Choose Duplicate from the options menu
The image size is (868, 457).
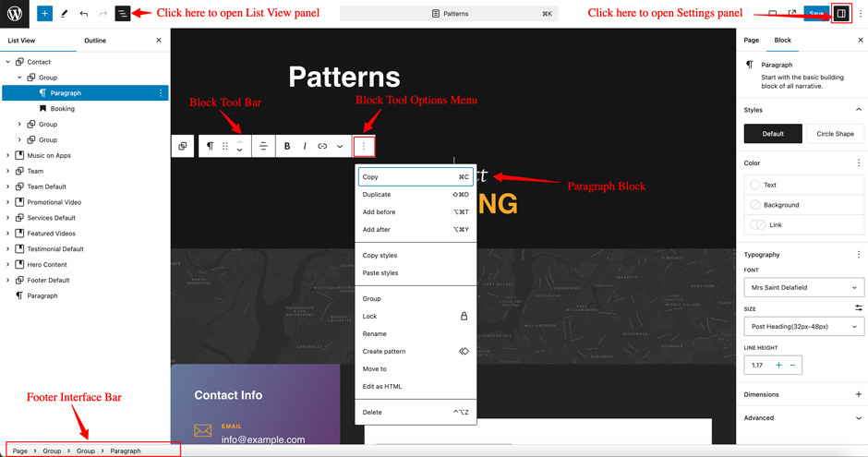point(377,195)
